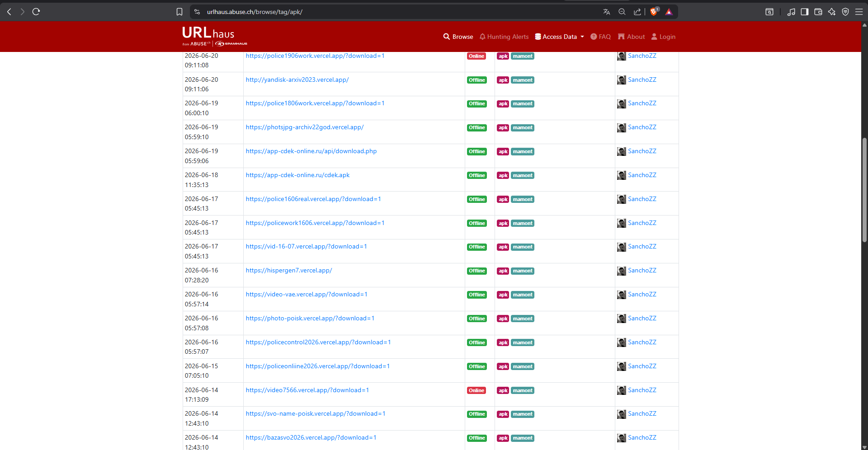
Task: Open Brave Shields lion icon
Action: tap(654, 12)
